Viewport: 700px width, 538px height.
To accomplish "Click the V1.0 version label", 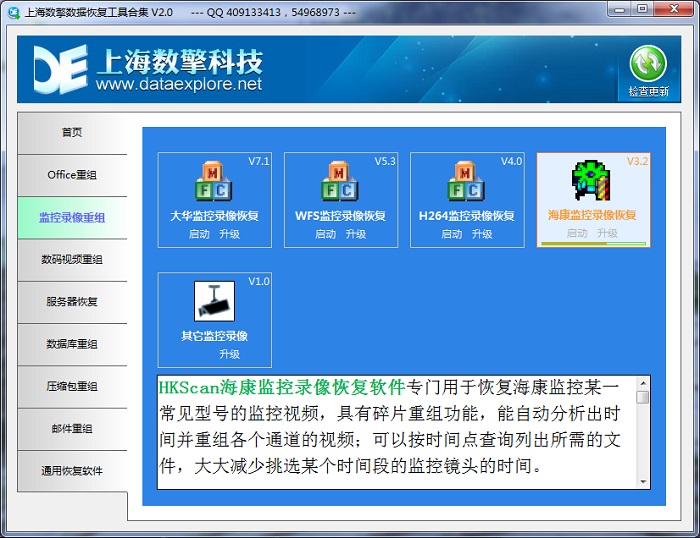I will point(259,281).
